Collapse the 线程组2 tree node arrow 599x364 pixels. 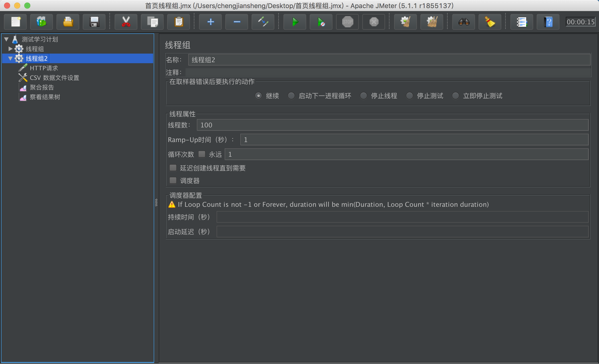[10, 58]
